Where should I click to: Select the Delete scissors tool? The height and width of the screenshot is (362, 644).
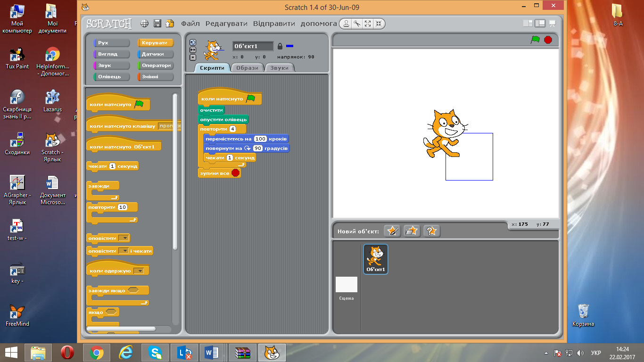(x=357, y=24)
